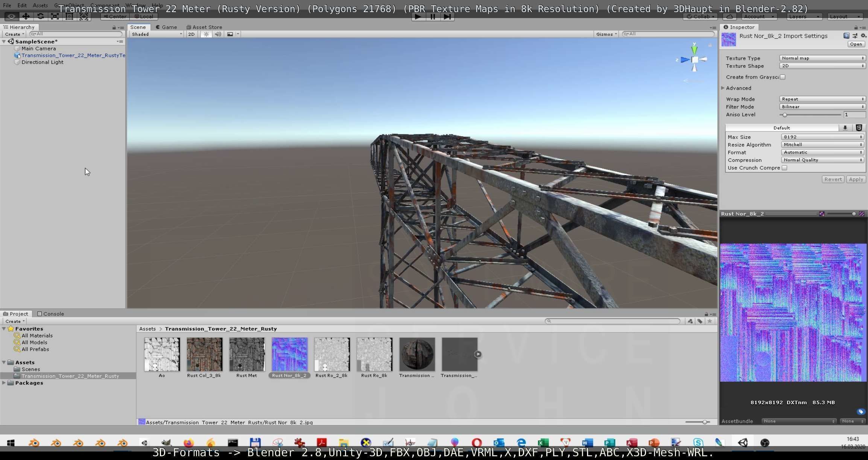This screenshot has width=868, height=460.
Task: Open Wrap Mode dropdown
Action: tap(822, 99)
